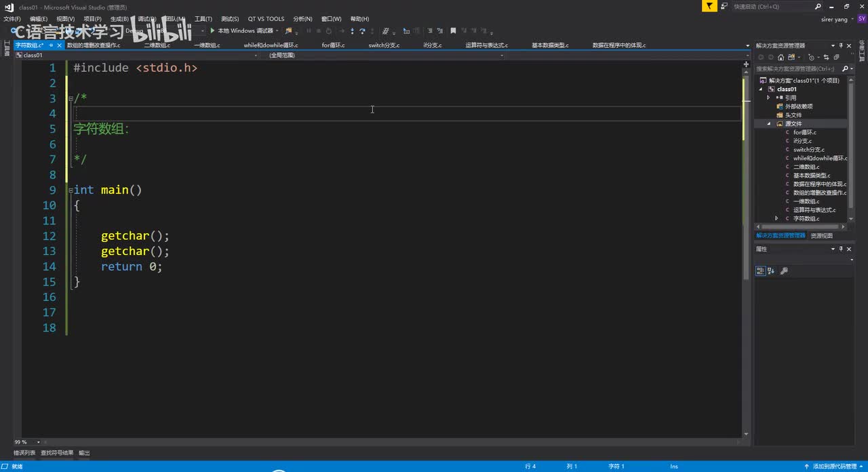Screen dimensions: 868x472
Task: Expand the 引用 references node
Action: point(768,98)
